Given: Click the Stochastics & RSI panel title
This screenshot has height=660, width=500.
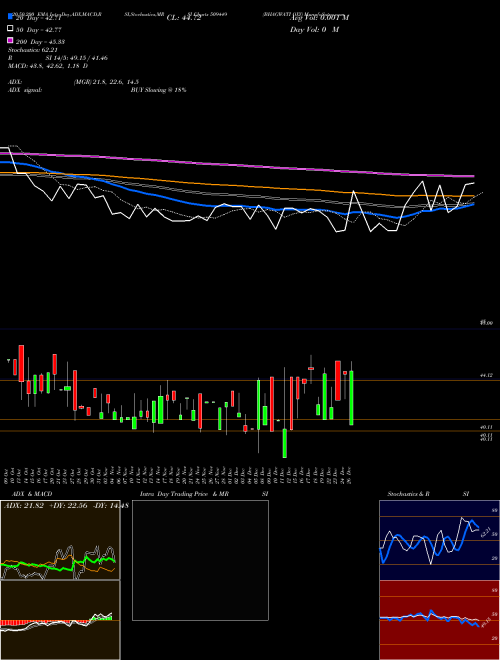Looking at the screenshot, I should (x=428, y=494).
